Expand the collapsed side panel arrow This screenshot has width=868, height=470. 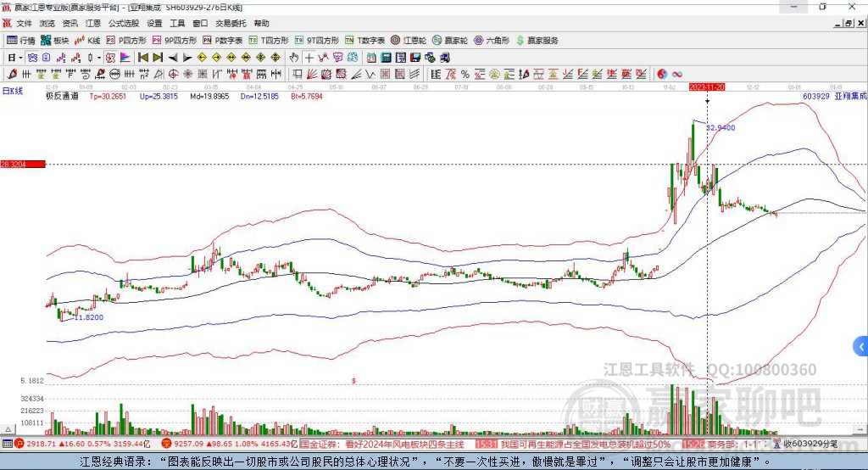click(x=861, y=347)
